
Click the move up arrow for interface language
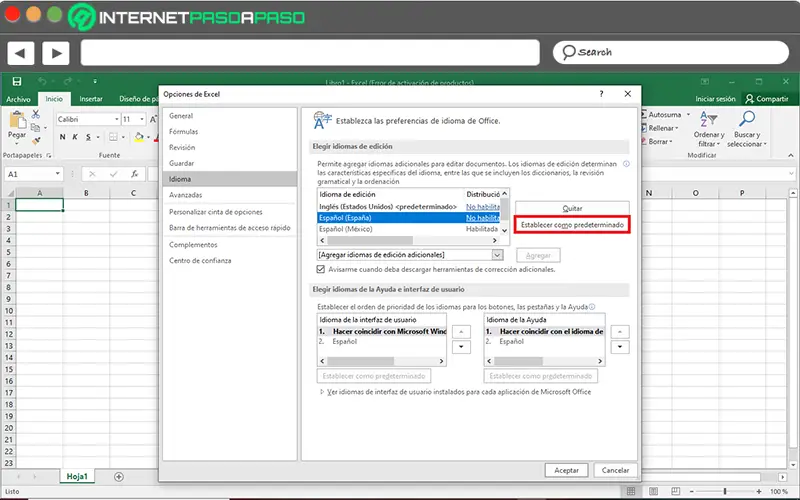[x=461, y=332]
